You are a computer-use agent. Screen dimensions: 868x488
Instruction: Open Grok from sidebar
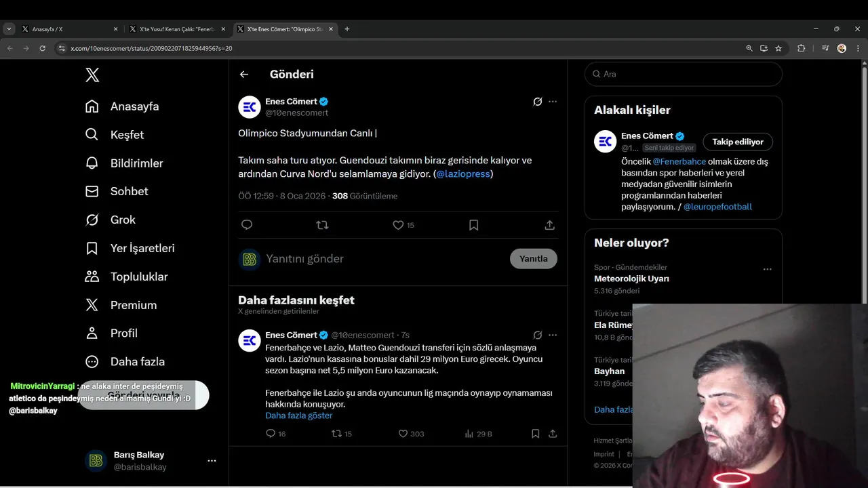coord(110,220)
